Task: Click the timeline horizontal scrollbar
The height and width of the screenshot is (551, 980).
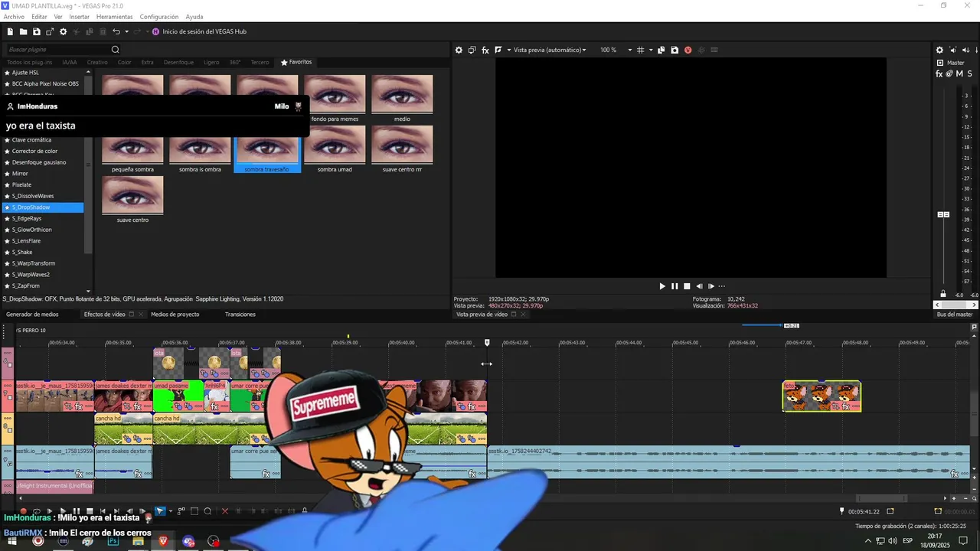Action: [880, 498]
